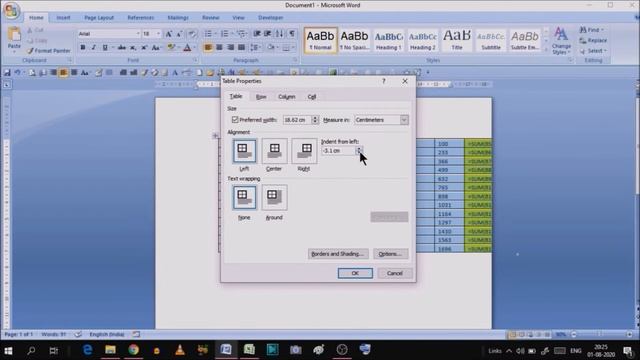Screen dimensions: 640x360
Task: Click Borders and Shading button
Action: (338, 254)
